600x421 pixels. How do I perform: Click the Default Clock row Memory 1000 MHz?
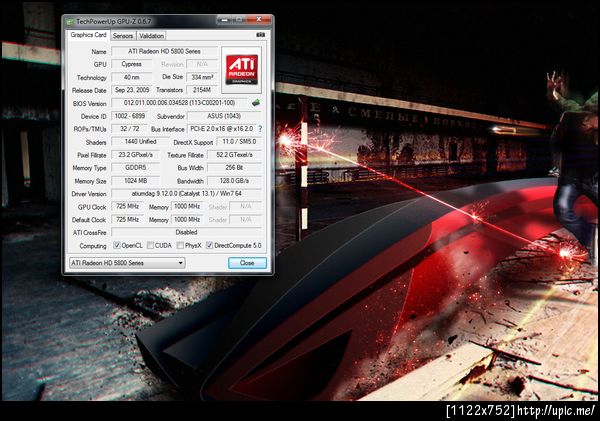click(x=187, y=219)
